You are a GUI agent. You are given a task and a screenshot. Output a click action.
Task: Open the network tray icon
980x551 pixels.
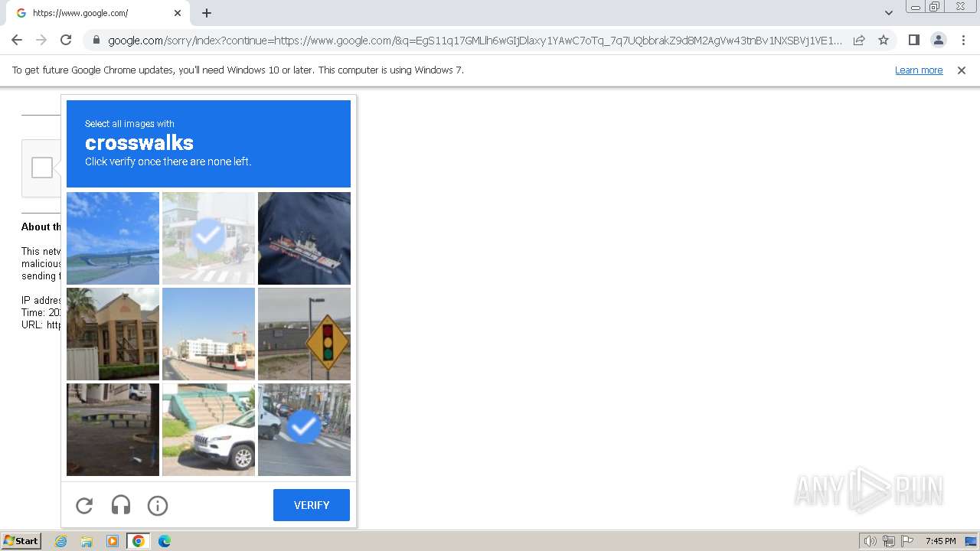coord(889,541)
